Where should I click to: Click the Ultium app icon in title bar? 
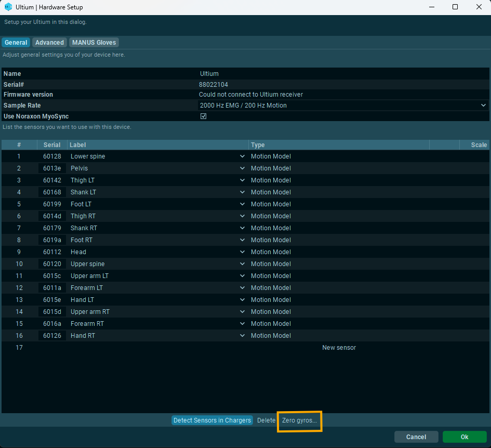pos(8,7)
